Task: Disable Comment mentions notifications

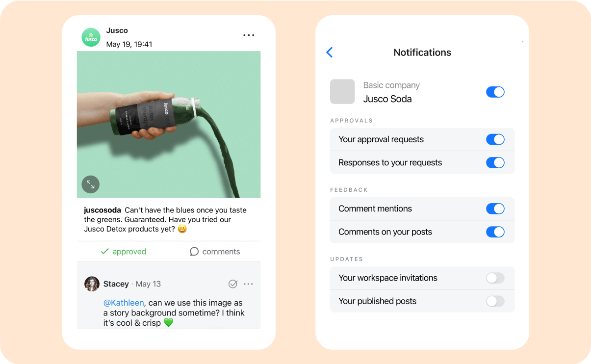Action: [495, 208]
